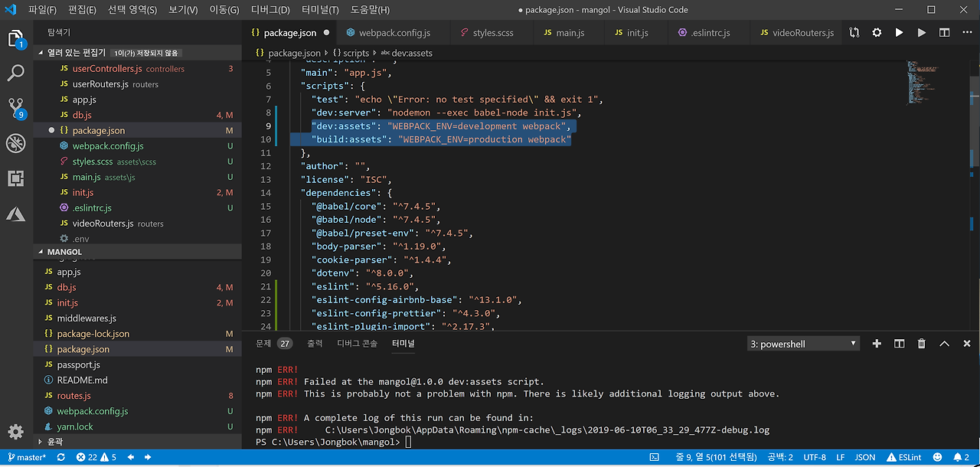Open Debug Console (디버그 콘솔) panel tab

(357, 344)
